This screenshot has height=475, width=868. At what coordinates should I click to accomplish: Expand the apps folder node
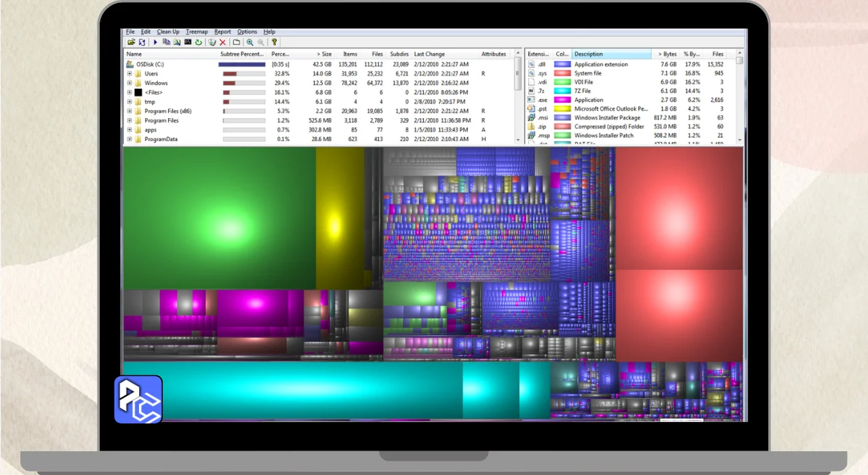129,130
